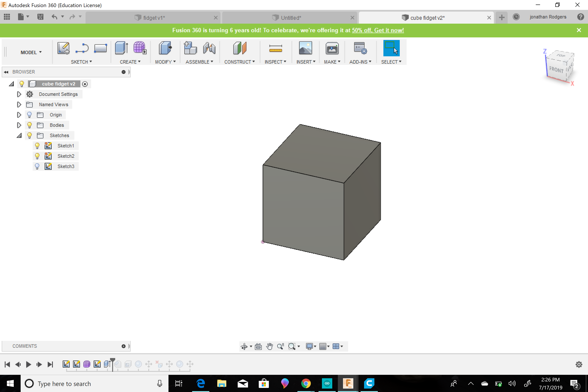
Task: Click the 50% off Get it now link
Action: point(378,30)
